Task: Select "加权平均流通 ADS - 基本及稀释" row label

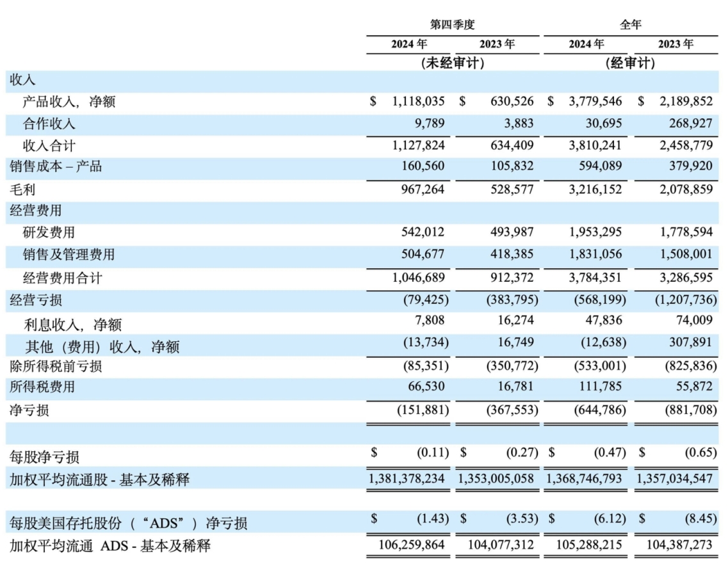Action: tap(110, 546)
